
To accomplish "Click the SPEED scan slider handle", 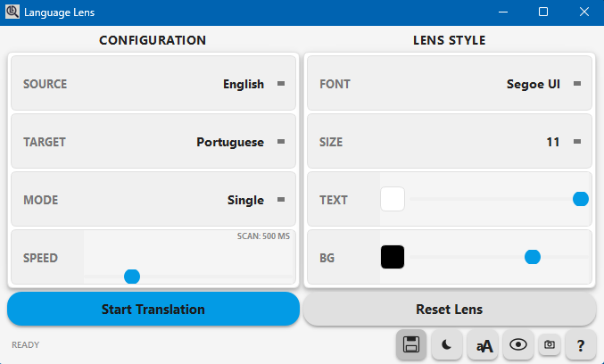I will point(132,277).
